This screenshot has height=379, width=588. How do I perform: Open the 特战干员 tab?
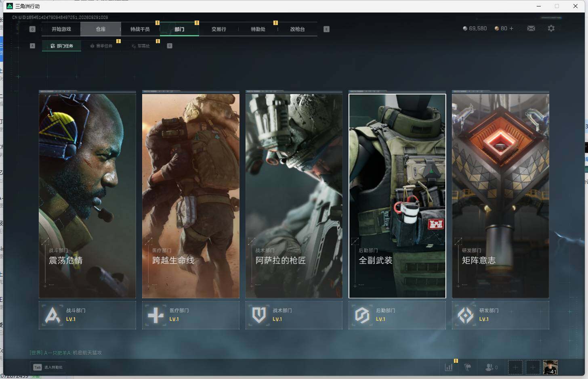(x=140, y=29)
